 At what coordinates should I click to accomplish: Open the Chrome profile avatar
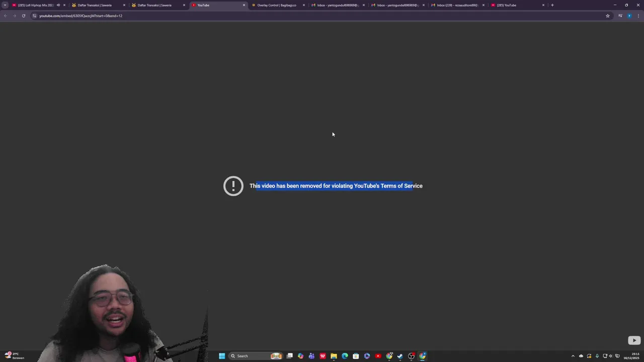(629, 16)
